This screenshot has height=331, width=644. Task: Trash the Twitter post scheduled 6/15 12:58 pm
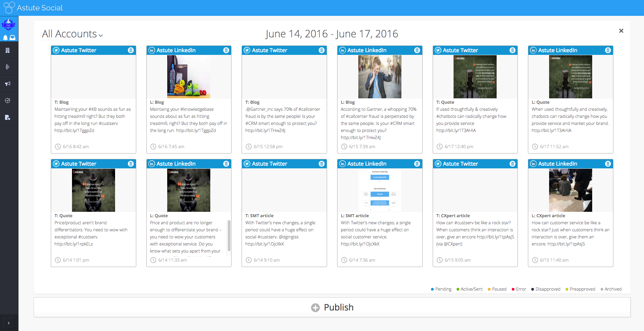click(x=322, y=50)
